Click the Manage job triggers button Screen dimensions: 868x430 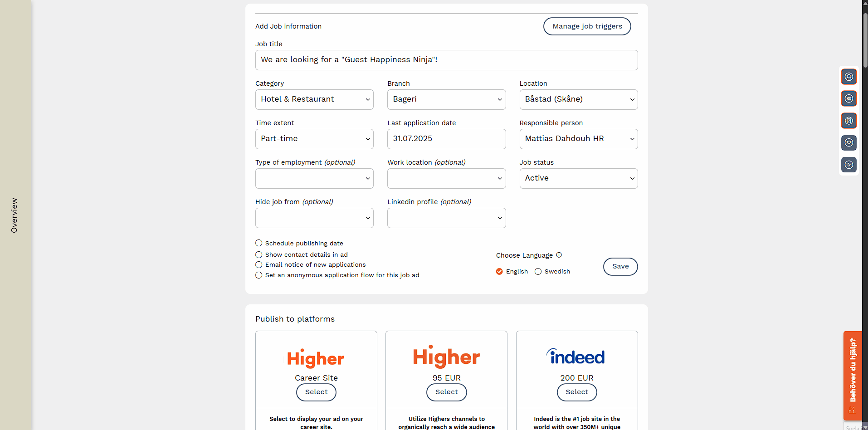coord(587,26)
